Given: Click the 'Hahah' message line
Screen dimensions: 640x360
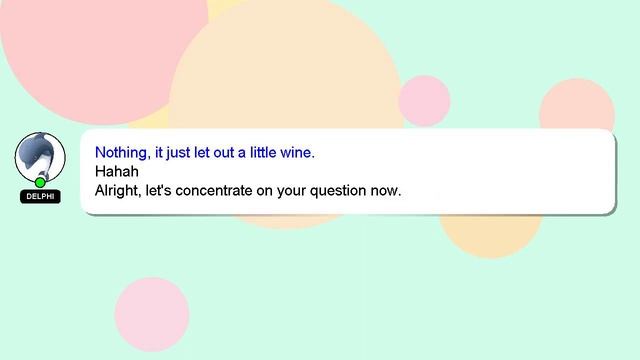Looking at the screenshot, I should pos(117,171).
